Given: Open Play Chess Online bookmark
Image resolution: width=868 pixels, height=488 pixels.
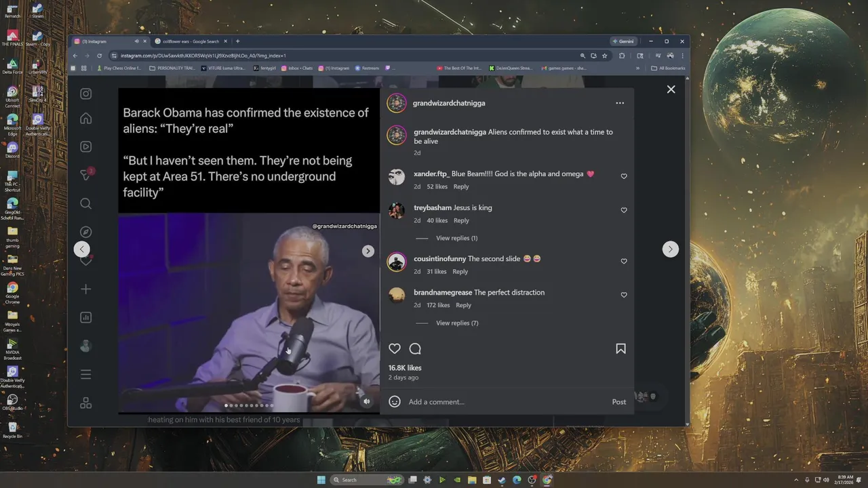Looking at the screenshot, I should pyautogui.click(x=119, y=68).
